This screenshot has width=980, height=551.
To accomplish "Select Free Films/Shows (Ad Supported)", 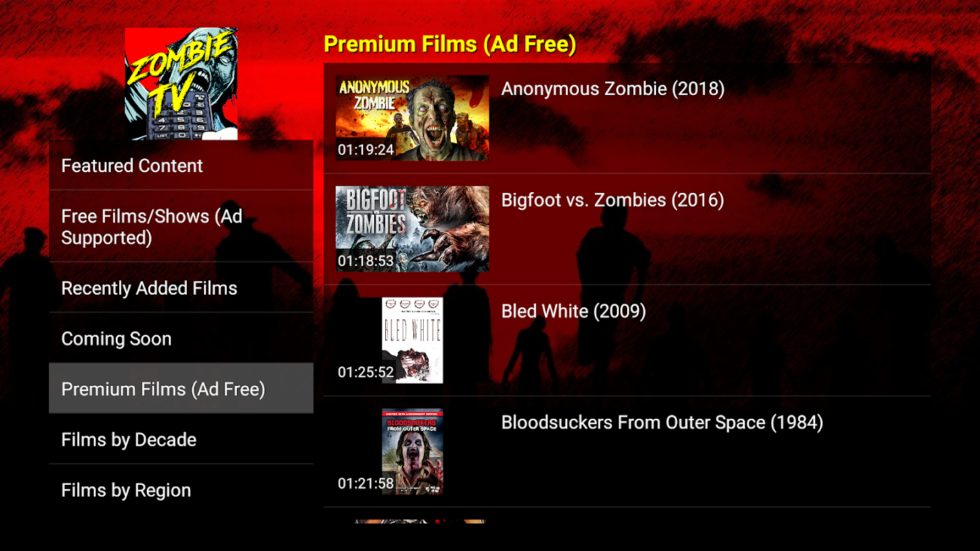I will pyautogui.click(x=181, y=227).
